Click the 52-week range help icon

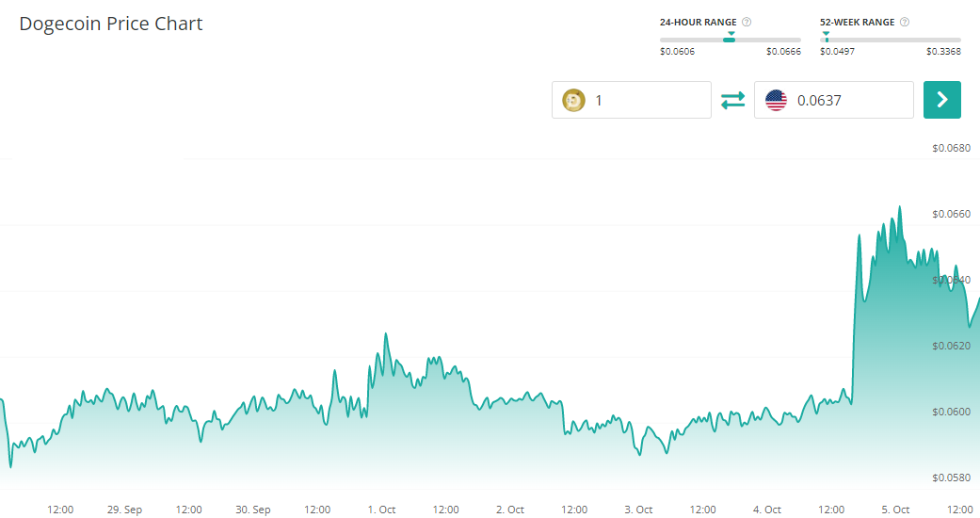tap(905, 22)
